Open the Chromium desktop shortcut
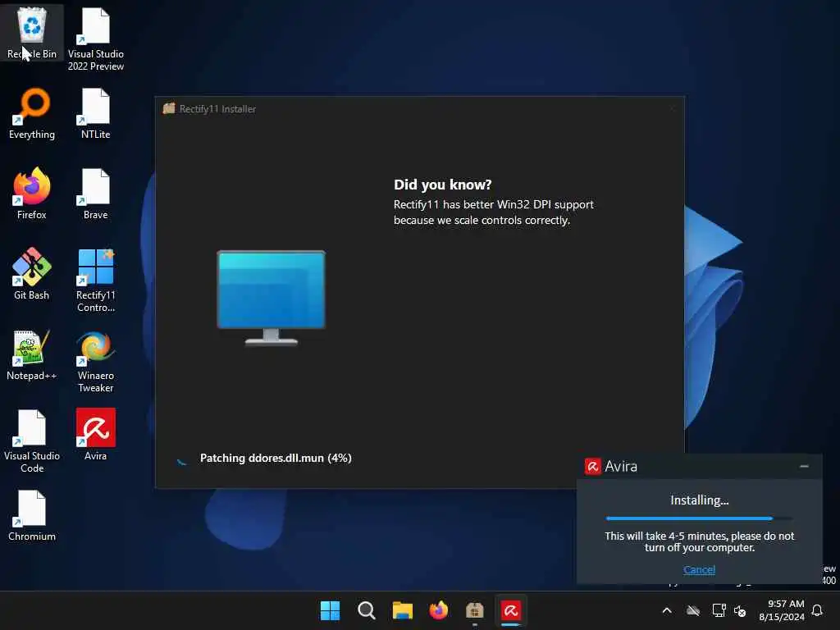840x630 pixels. pos(32,515)
